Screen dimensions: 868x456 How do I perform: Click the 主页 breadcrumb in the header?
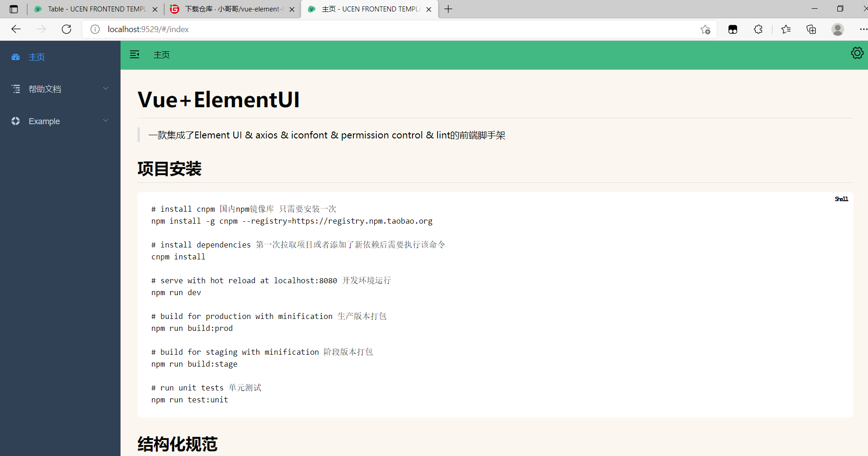click(161, 55)
